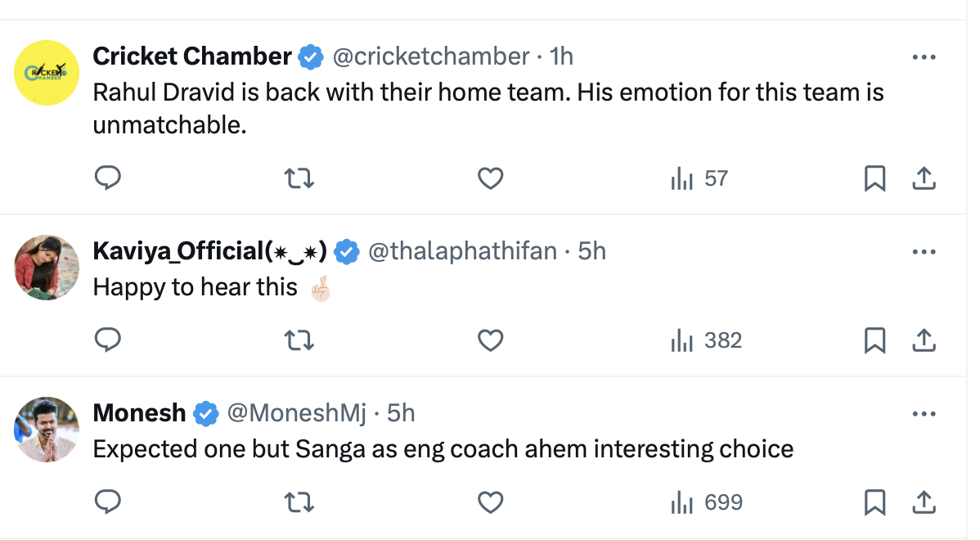Retweet the Cricket Chamber post

coord(299,178)
